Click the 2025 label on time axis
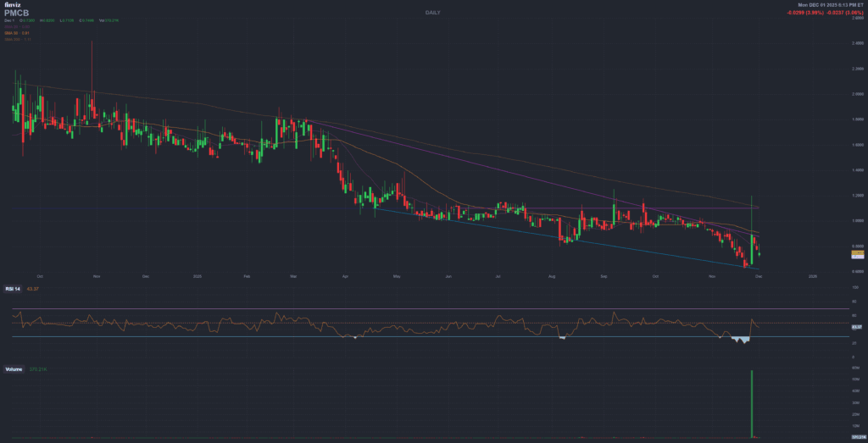 tap(198, 276)
